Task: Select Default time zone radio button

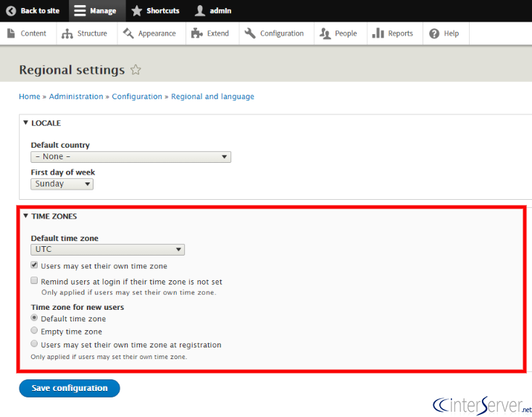Action: point(34,318)
